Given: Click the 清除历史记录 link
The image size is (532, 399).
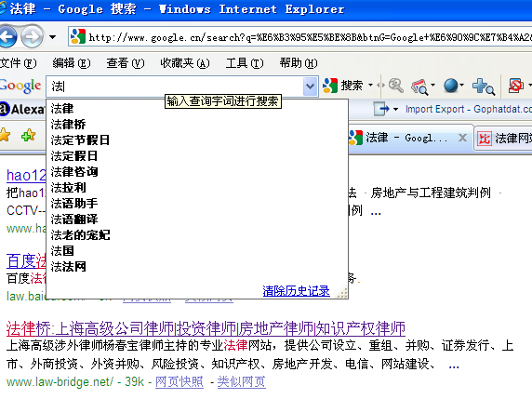Looking at the screenshot, I should pyautogui.click(x=296, y=291).
